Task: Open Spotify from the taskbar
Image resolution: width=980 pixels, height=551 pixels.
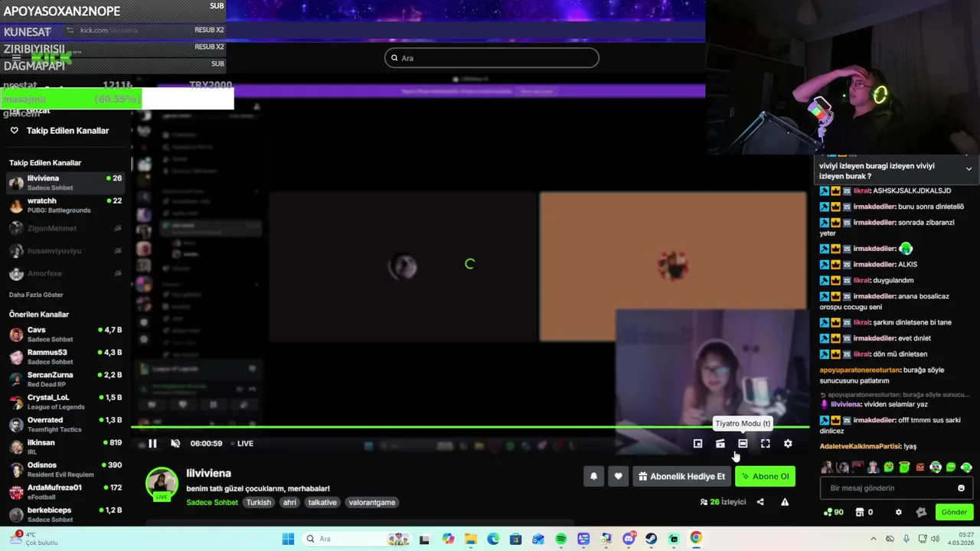Action: coord(561,539)
